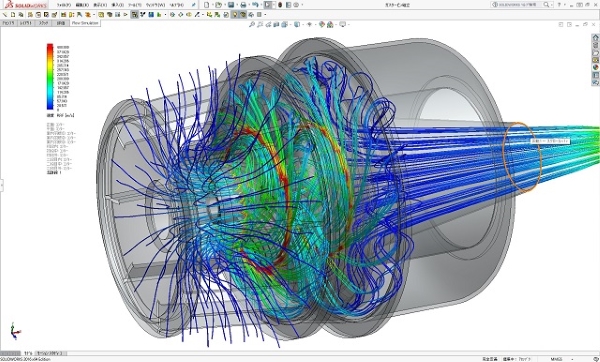The image size is (600, 362).
Task: Expand the Open file dropdown arrow
Action: point(225,5)
